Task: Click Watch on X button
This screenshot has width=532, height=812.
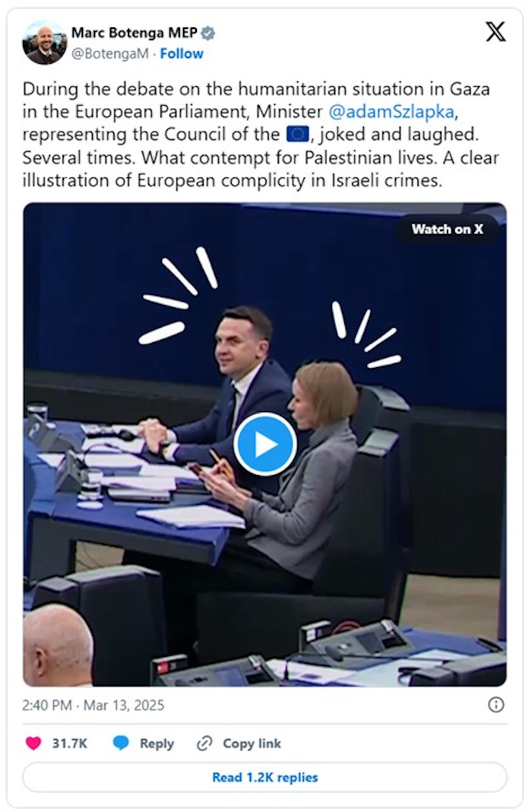Action: pos(447,229)
